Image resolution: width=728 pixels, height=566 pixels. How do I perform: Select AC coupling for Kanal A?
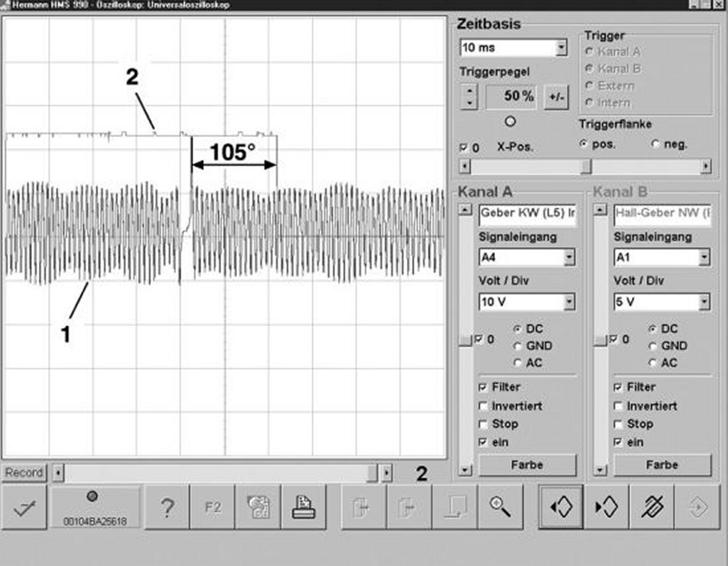[x=518, y=363]
